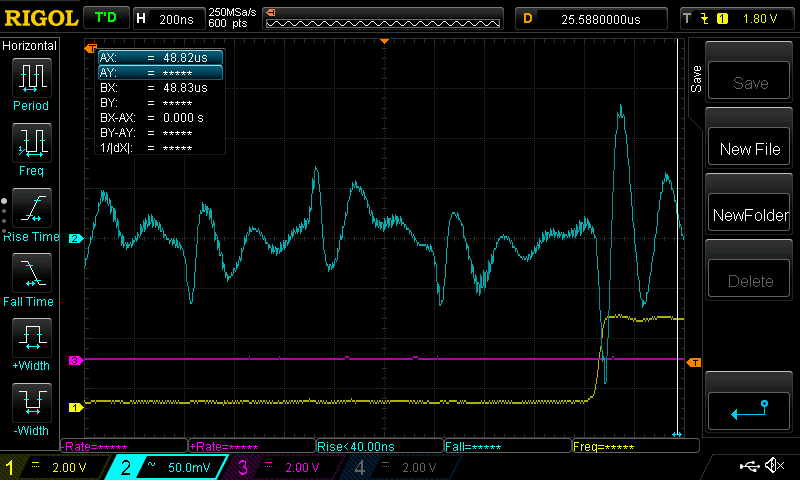Select the Period measurement icon

point(32,78)
